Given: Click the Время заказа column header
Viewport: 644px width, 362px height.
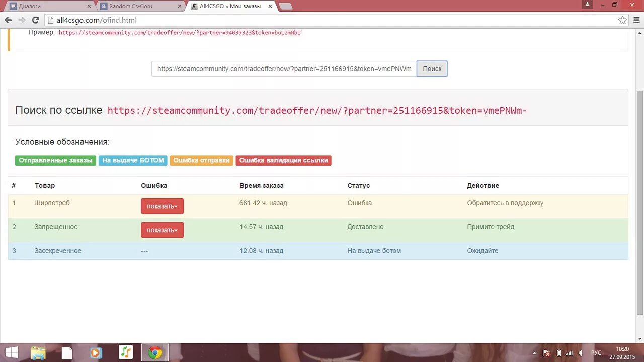Looking at the screenshot, I should click(x=262, y=185).
